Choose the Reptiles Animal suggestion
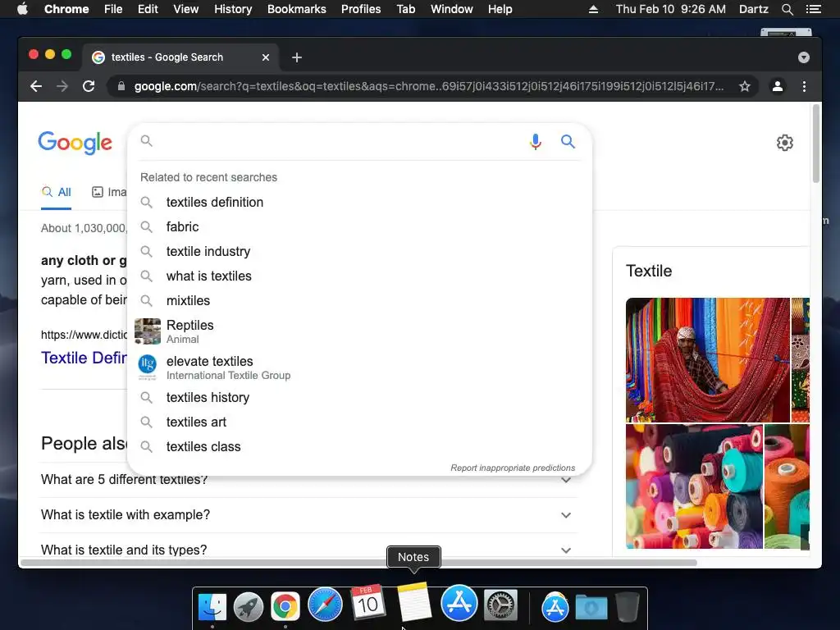Viewport: 840px width, 630px height. tap(359, 331)
